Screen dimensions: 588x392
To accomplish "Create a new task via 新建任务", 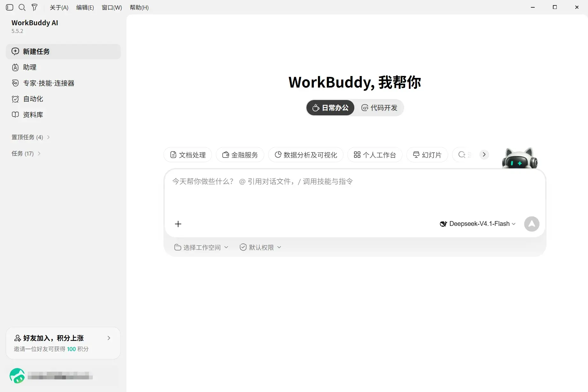I will pos(63,51).
